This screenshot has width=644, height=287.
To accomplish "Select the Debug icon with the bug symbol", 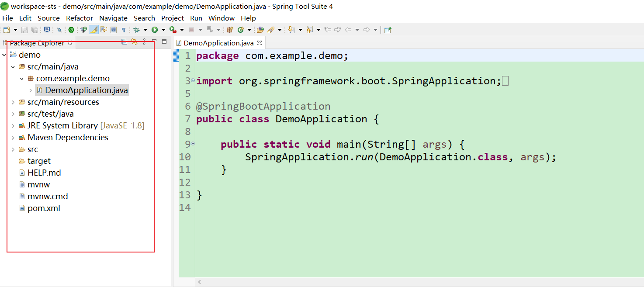I will point(137,29).
